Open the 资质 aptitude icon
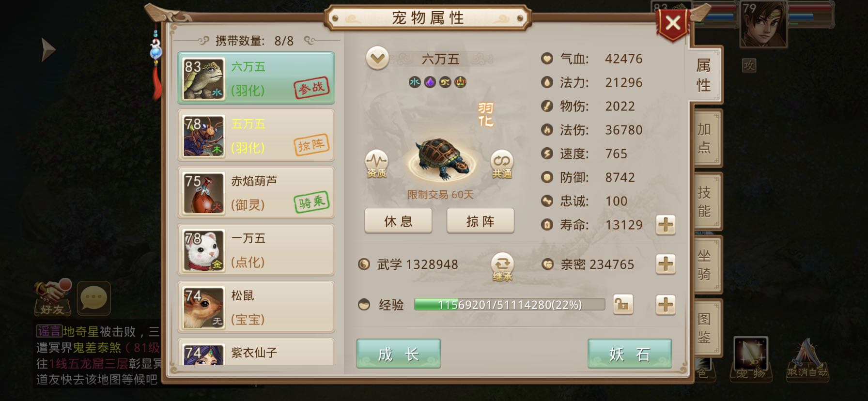 pyautogui.click(x=376, y=164)
